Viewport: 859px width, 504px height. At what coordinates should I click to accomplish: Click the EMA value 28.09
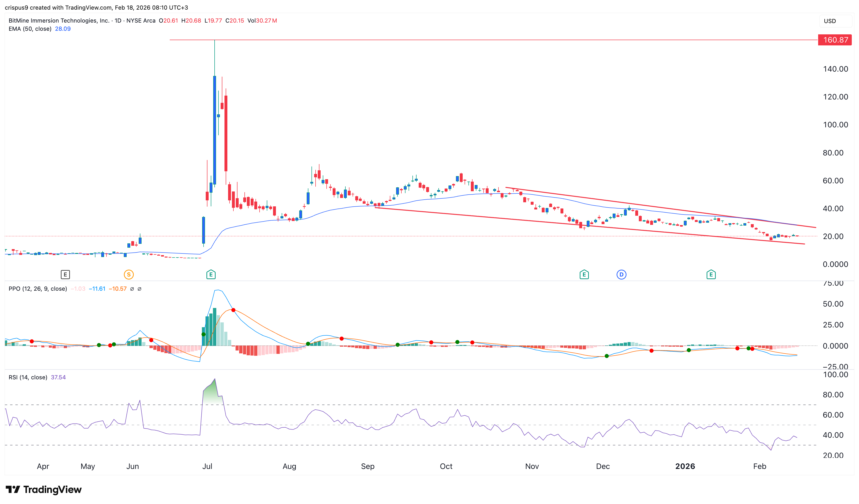pyautogui.click(x=63, y=29)
